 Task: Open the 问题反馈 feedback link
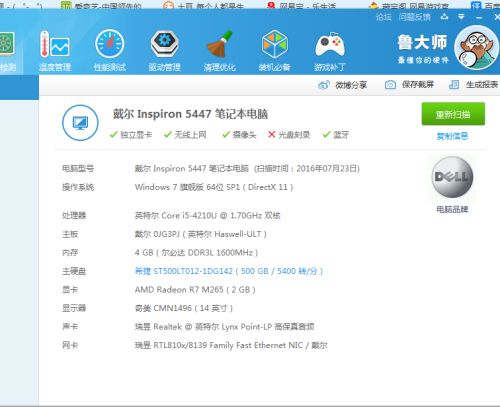[414, 17]
